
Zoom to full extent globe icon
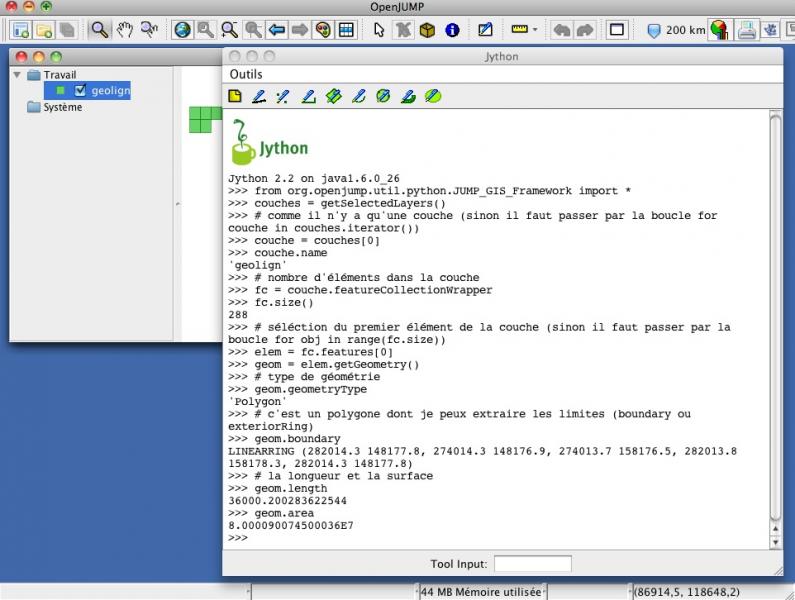(182, 30)
